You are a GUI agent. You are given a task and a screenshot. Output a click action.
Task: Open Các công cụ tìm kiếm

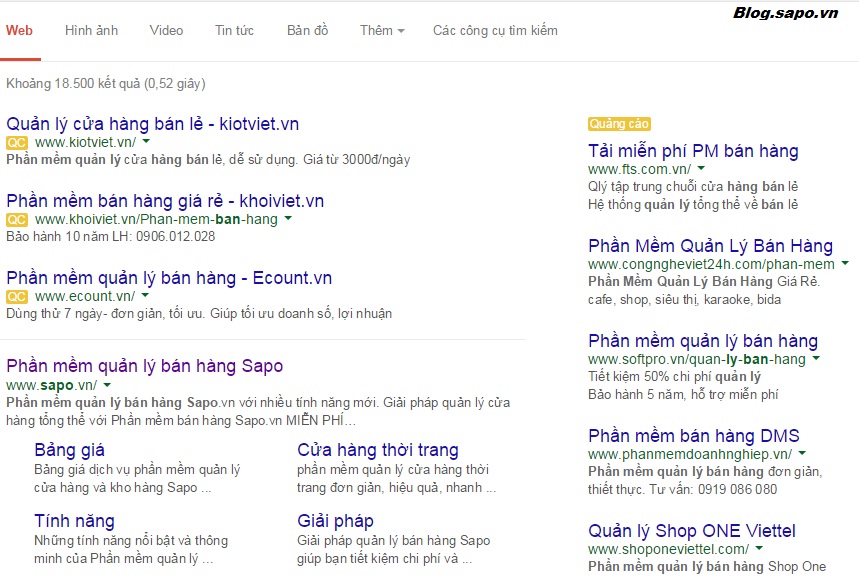pos(495,30)
